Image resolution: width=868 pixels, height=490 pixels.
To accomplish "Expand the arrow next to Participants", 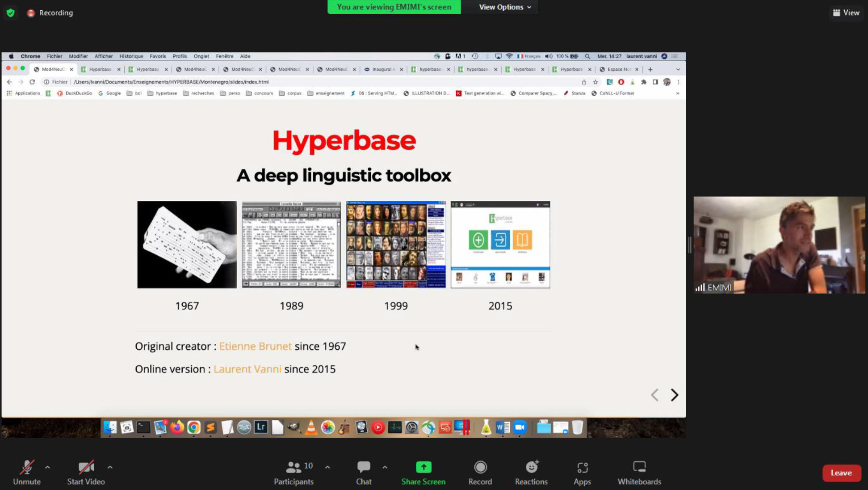I will pos(327,467).
